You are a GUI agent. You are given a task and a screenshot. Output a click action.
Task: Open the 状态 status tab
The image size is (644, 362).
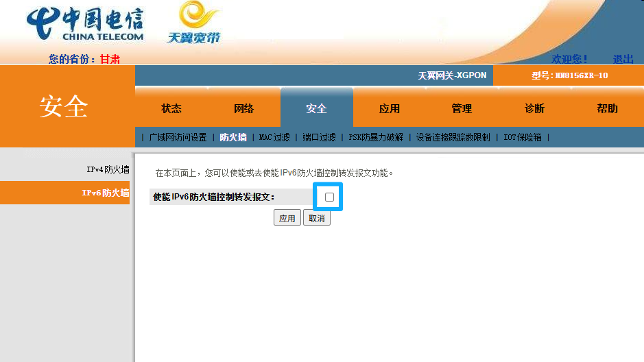(x=171, y=109)
